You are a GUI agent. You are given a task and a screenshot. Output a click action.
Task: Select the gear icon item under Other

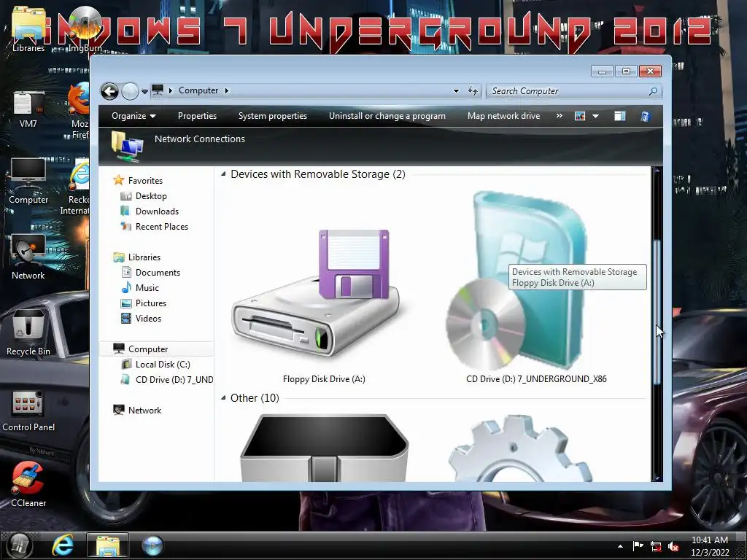(x=521, y=448)
